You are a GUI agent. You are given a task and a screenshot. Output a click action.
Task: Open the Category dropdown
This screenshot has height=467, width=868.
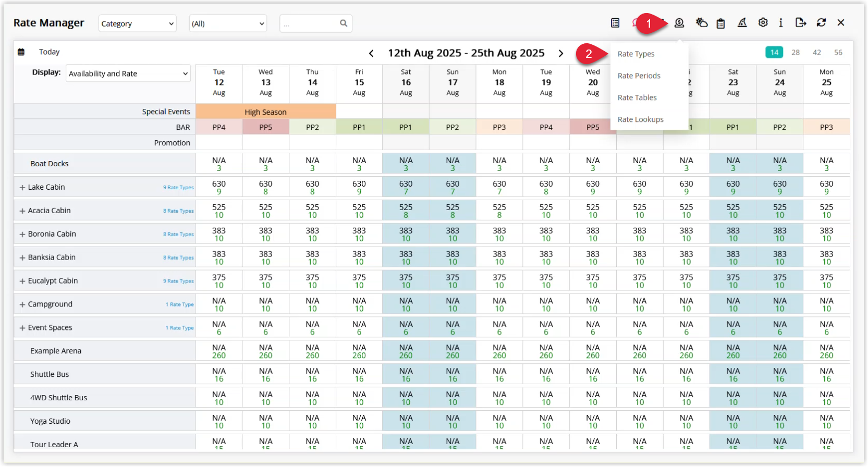click(x=138, y=23)
